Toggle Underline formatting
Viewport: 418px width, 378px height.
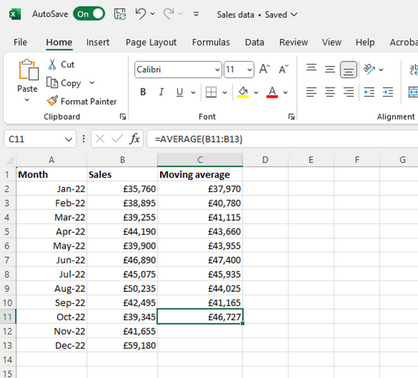[179, 92]
